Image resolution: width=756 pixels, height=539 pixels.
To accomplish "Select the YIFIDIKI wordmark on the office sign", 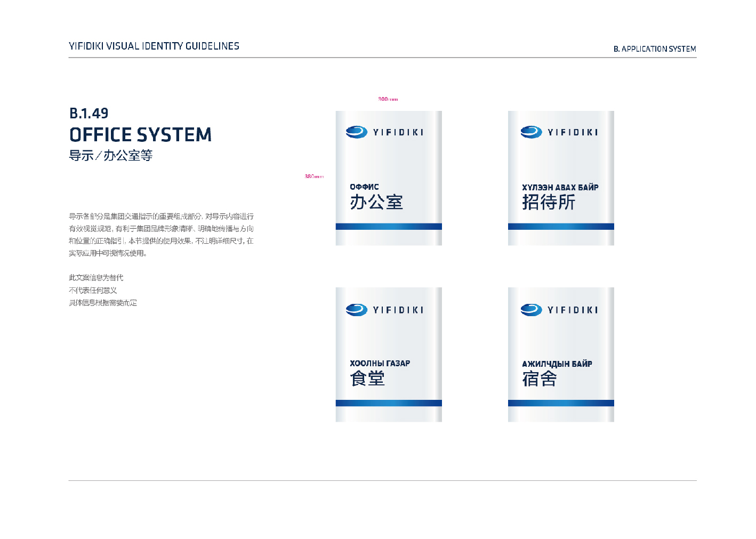I will pos(398,133).
